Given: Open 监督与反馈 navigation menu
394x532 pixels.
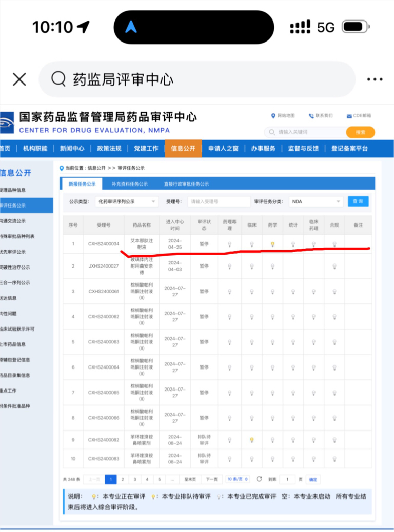Looking at the screenshot, I should click(x=303, y=148).
